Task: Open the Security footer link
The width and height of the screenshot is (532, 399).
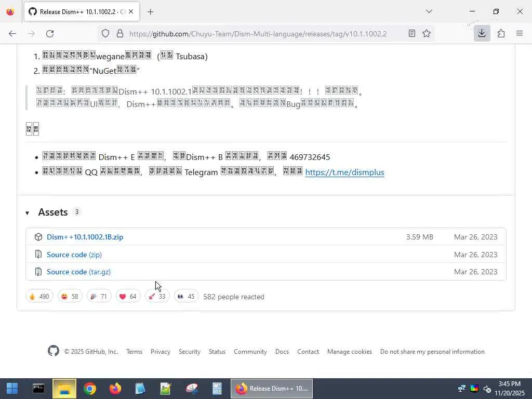Action: coord(189,352)
